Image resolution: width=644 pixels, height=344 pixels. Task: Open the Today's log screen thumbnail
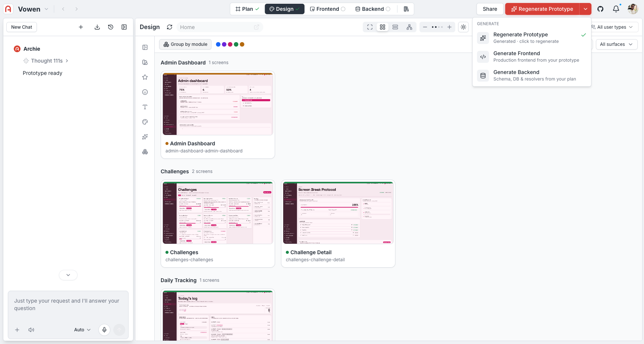pyautogui.click(x=218, y=316)
